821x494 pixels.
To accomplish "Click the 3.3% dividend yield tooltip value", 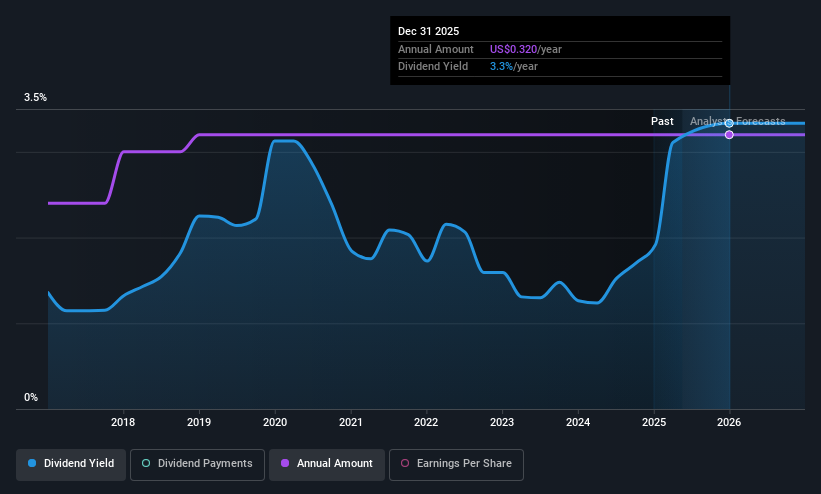I will (501, 67).
